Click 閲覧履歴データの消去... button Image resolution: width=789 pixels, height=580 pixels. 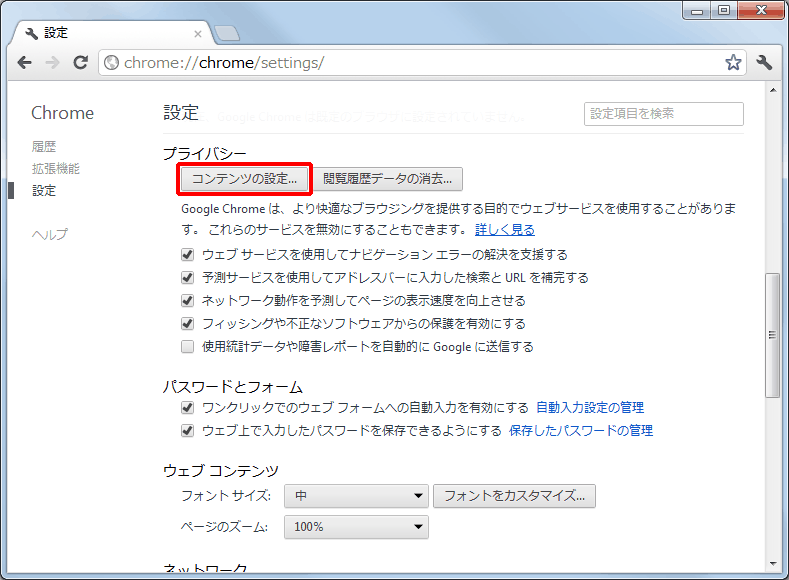pos(387,179)
